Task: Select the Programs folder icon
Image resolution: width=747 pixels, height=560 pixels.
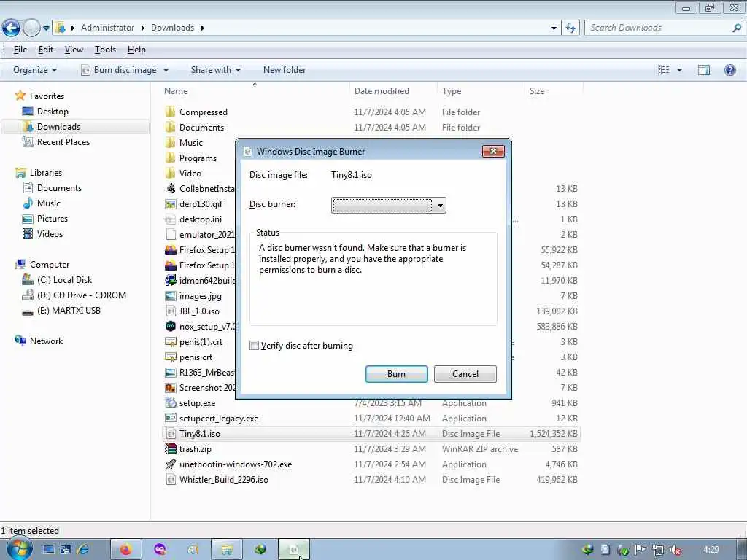Action: pyautogui.click(x=171, y=158)
